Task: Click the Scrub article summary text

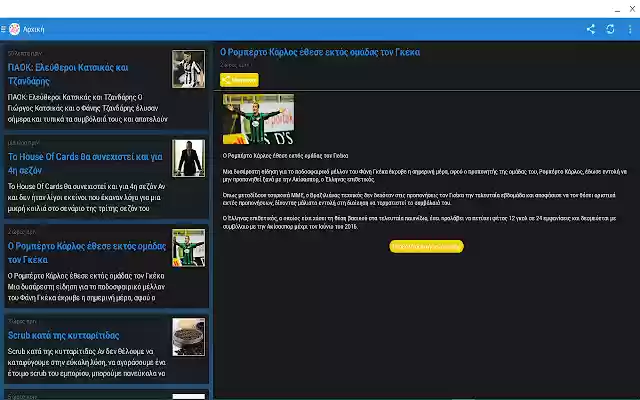Action: (x=87, y=362)
